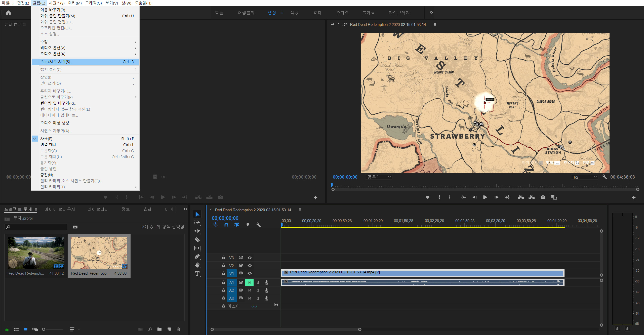Select the Type tool

click(197, 274)
